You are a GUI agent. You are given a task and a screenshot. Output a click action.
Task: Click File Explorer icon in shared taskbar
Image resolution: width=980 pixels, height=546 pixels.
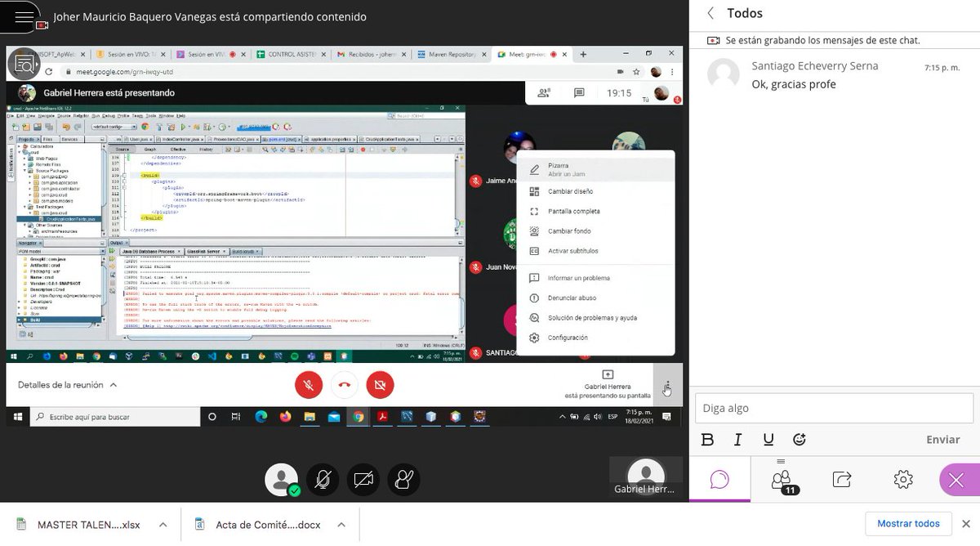pyautogui.click(x=310, y=417)
